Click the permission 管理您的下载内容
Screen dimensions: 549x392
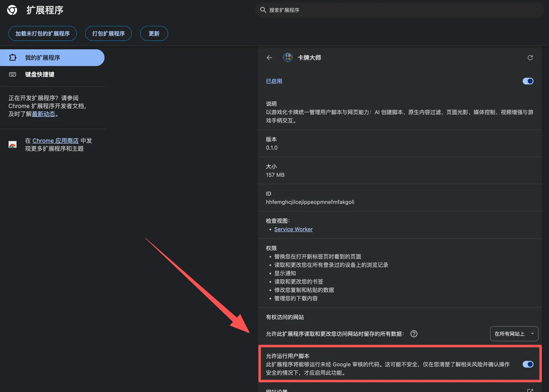click(x=296, y=298)
